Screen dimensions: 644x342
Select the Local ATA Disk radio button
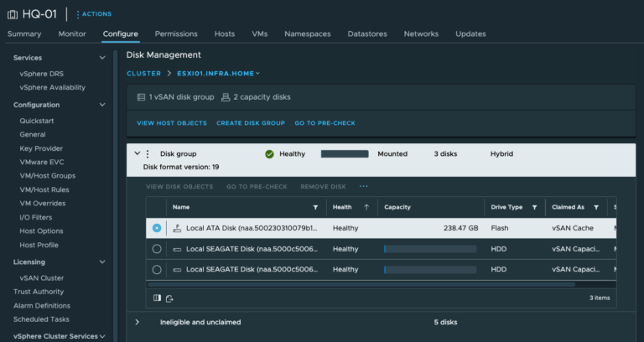click(x=157, y=228)
